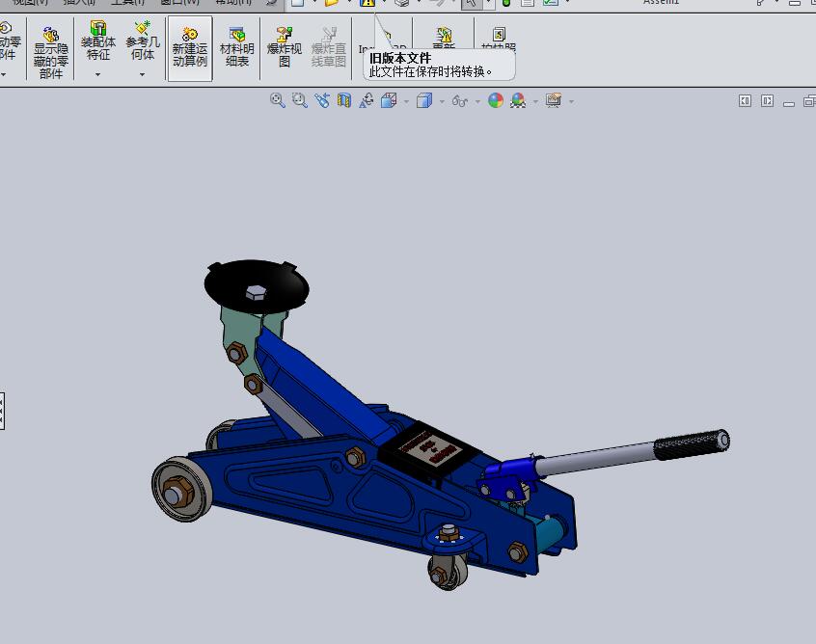The height and width of the screenshot is (644, 816).
Task: Click the Zoom to Fit magnifier icon
Action: (x=278, y=100)
